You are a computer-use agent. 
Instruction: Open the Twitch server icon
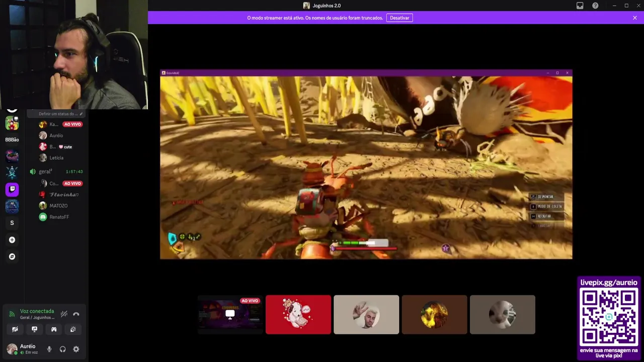(x=12, y=189)
